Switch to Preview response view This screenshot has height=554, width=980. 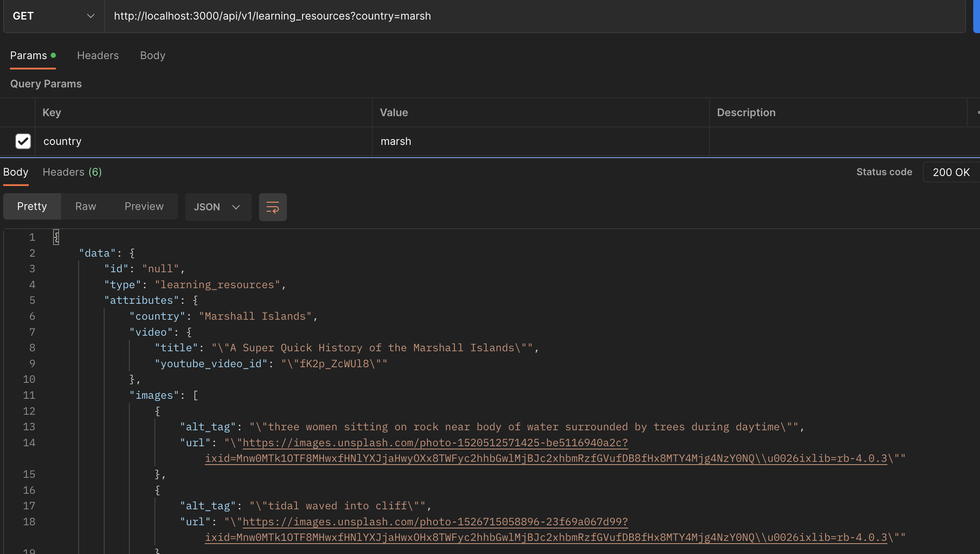click(x=144, y=206)
